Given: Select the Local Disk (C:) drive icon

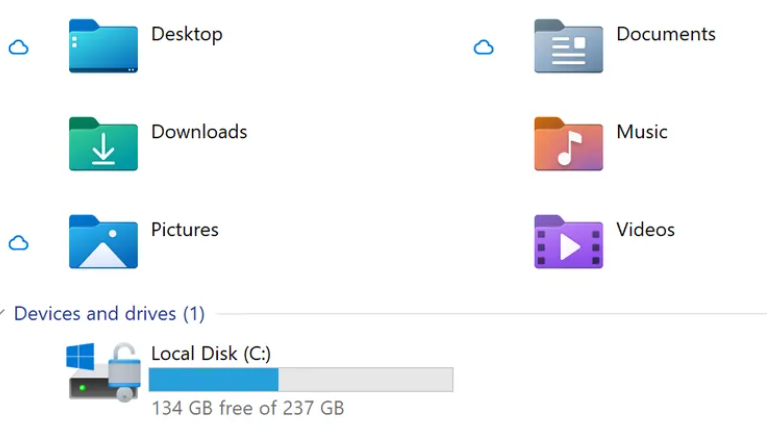Looking at the screenshot, I should click(103, 372).
